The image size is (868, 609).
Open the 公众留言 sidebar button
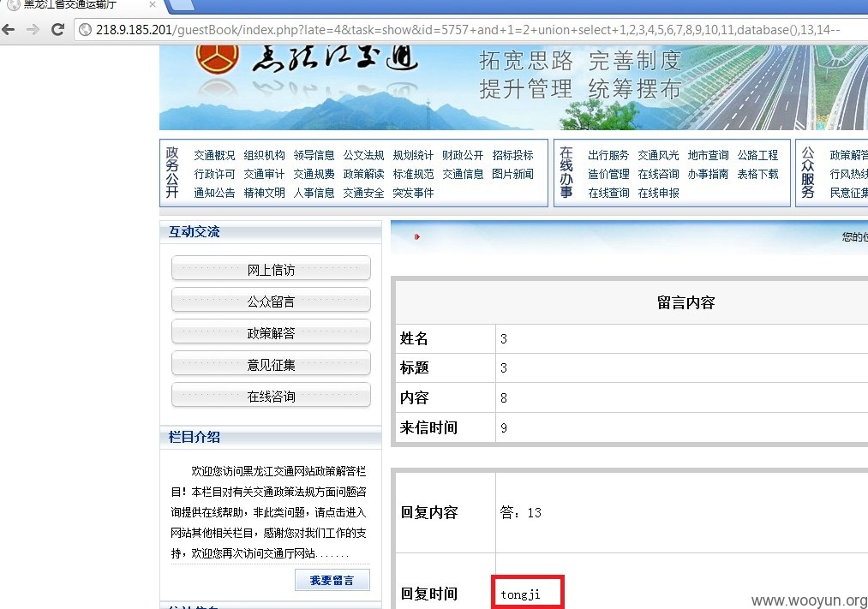[x=271, y=301]
